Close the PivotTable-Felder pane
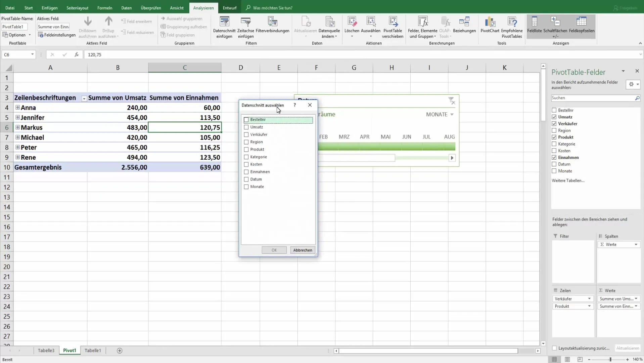The height and width of the screenshot is (363, 644). click(x=637, y=71)
